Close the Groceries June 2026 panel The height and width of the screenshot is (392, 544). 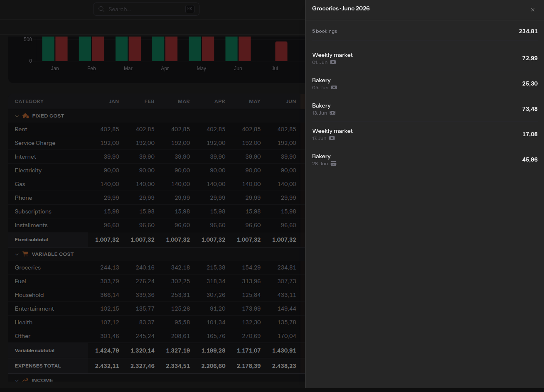pyautogui.click(x=532, y=10)
